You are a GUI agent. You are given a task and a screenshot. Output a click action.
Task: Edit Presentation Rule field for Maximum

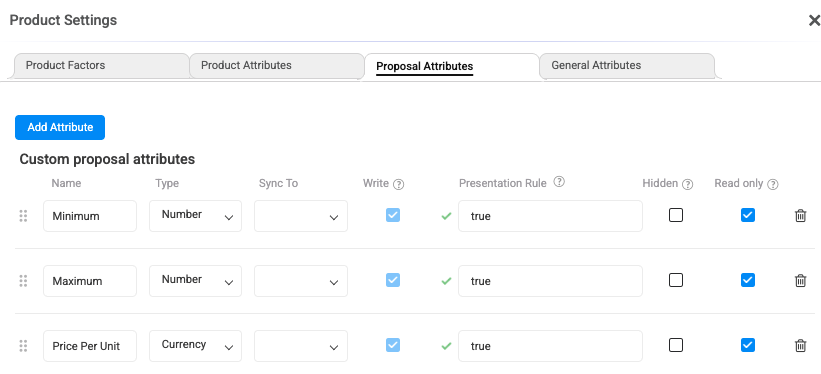[x=550, y=281]
